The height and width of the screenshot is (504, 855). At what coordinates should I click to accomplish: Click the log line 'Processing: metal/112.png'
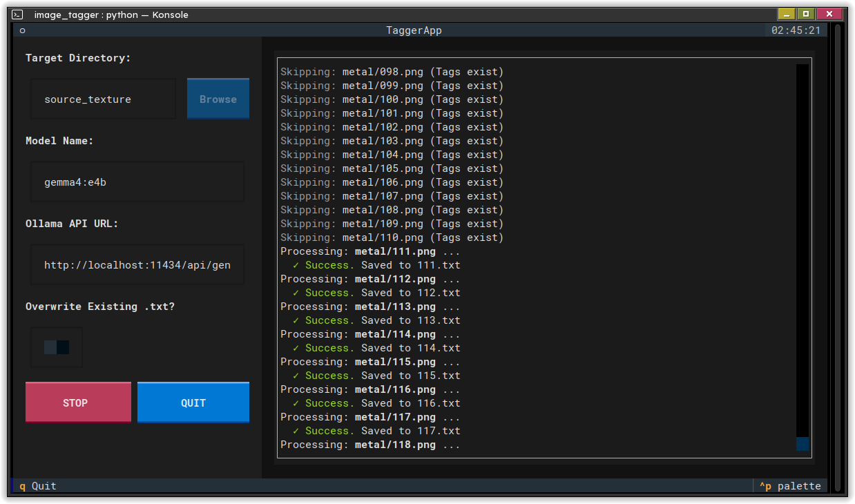click(x=370, y=279)
